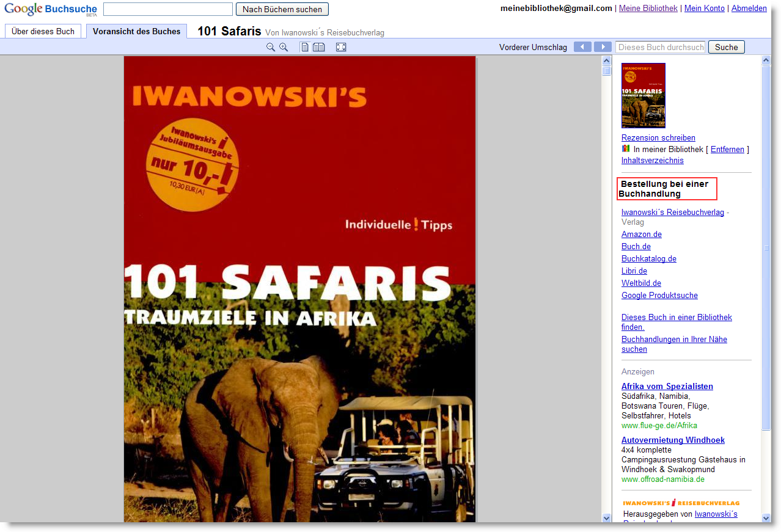Viewport: 781px width, 532px height.
Task: Focus the main book search field
Action: 168,9
